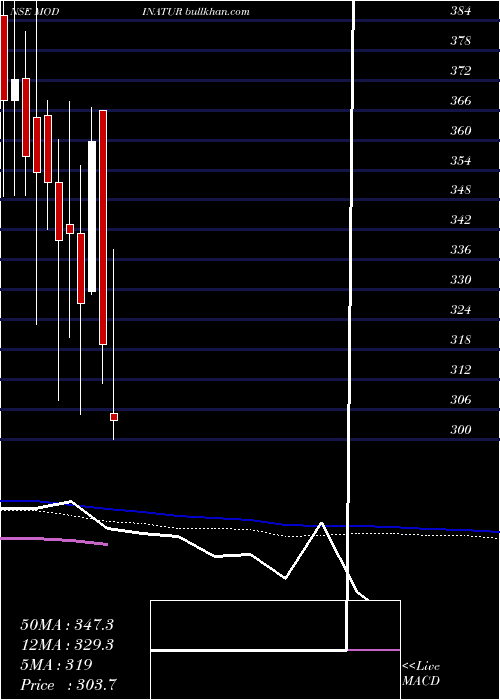Screen dimensions: 500x700
Task: Click the 5MA : 319 value
Action: pyautogui.click(x=56, y=665)
